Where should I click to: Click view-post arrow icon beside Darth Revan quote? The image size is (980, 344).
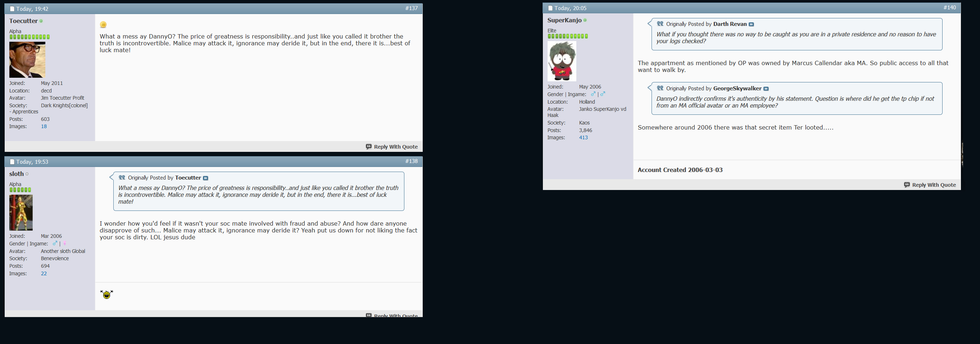pos(751,24)
